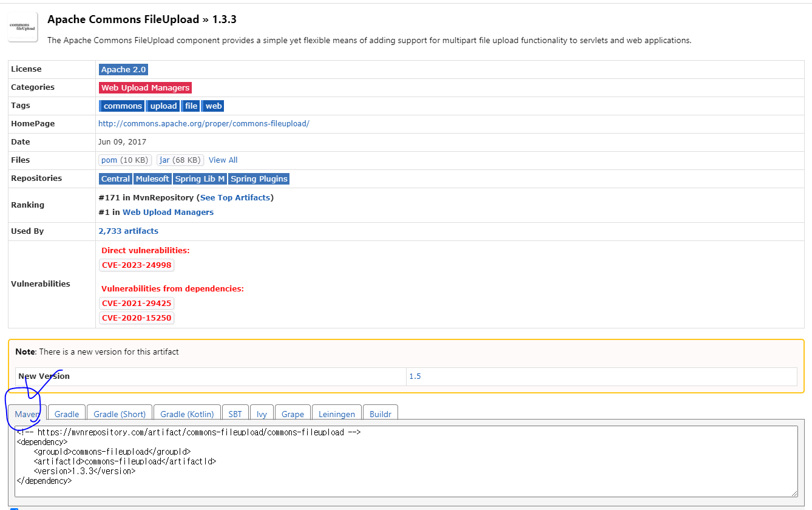The image size is (812, 510).
Task: Switch to the Grape tab
Action: click(293, 414)
